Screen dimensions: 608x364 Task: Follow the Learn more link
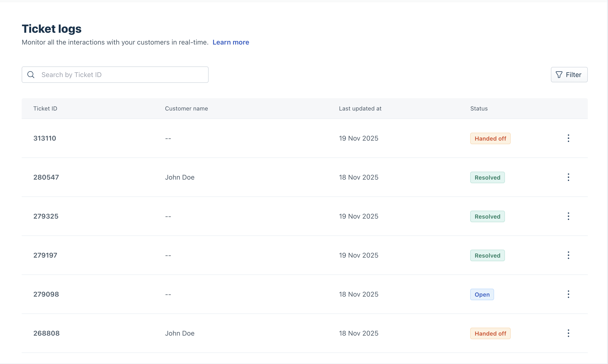tap(231, 42)
